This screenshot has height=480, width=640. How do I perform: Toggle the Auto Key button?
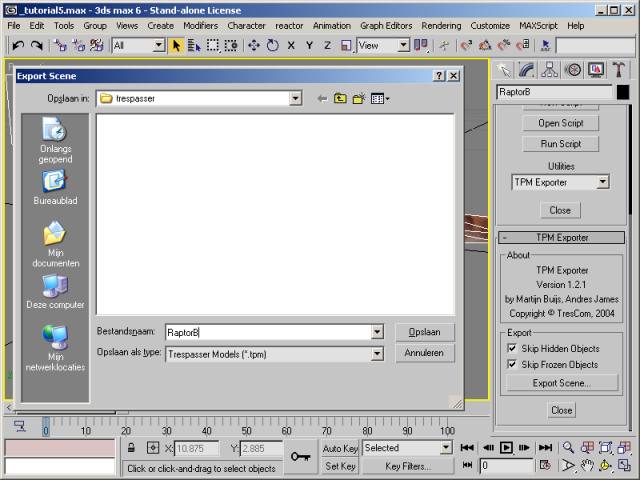tap(340, 448)
